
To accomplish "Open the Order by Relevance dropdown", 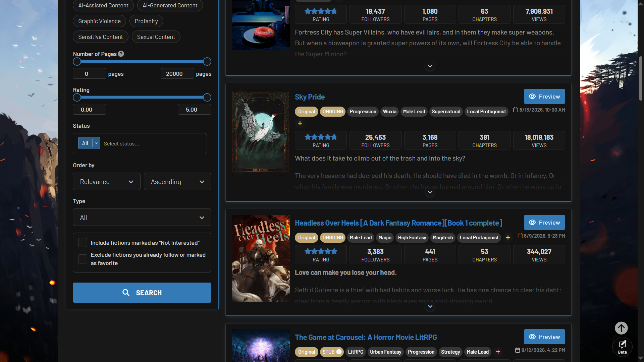I will coord(107,181).
